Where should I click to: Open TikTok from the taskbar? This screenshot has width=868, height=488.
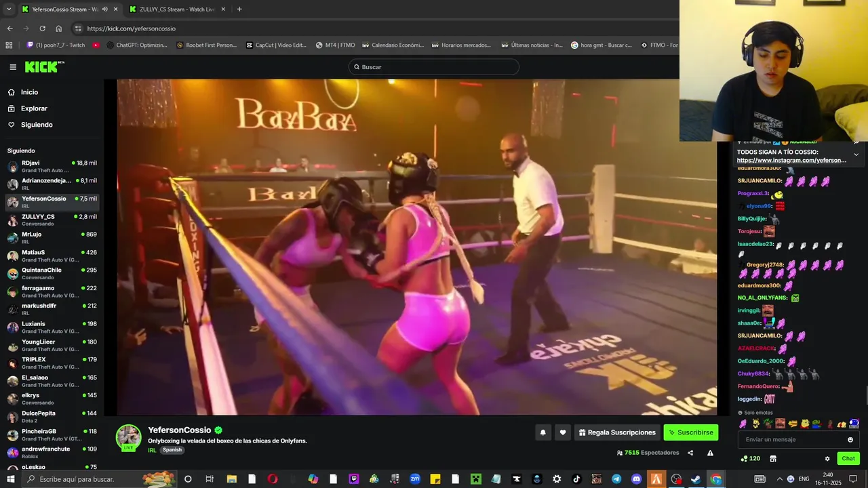pyautogui.click(x=577, y=479)
